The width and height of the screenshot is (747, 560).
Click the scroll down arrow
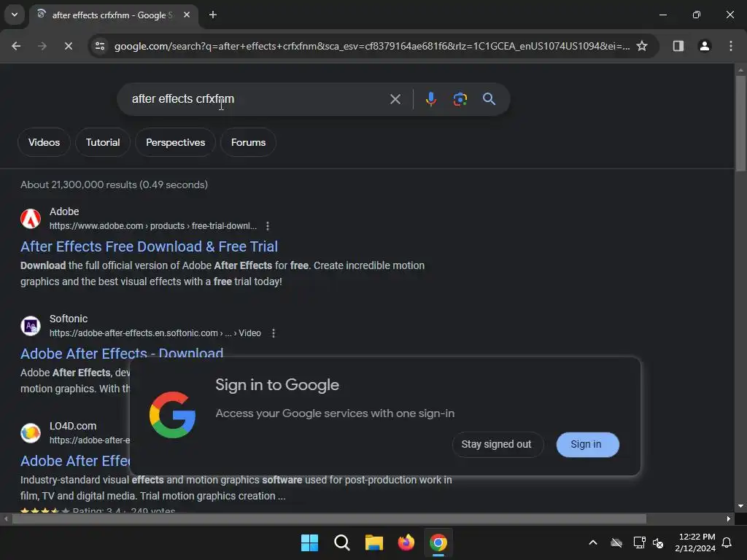740,506
